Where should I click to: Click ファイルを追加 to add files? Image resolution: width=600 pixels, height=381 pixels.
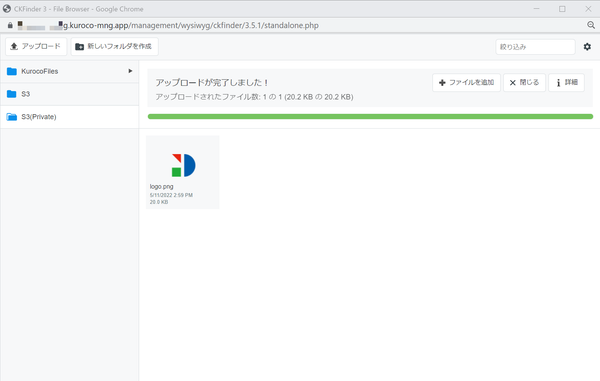tap(466, 82)
